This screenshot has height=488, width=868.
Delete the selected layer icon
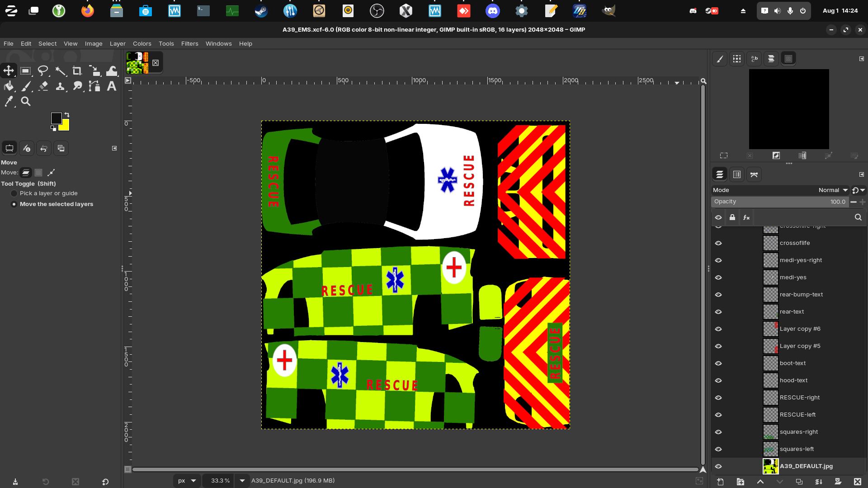[x=857, y=482]
